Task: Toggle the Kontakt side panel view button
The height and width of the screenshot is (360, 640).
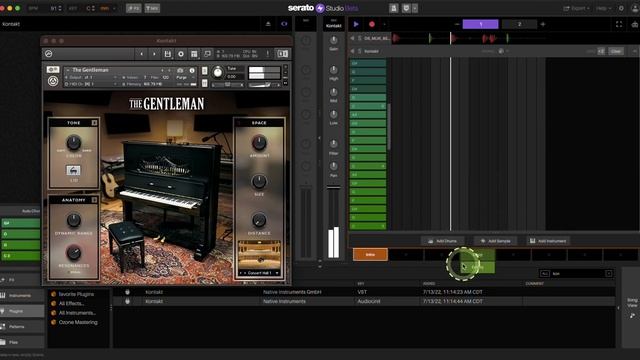Action: coord(282,54)
